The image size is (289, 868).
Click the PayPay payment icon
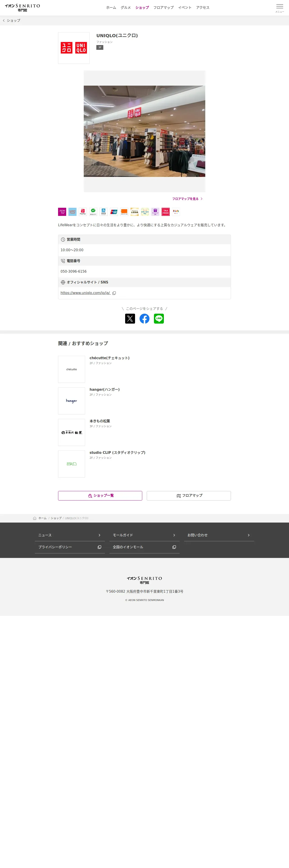tap(83, 212)
